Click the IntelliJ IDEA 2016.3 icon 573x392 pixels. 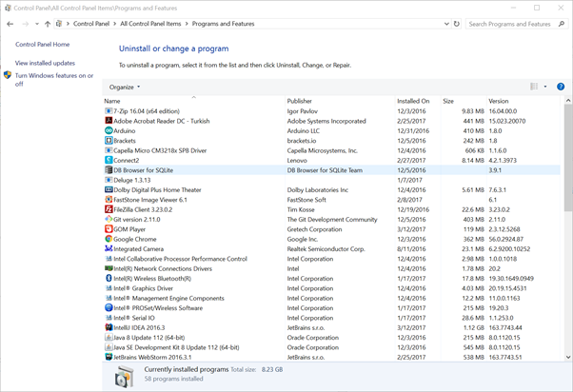coord(109,327)
